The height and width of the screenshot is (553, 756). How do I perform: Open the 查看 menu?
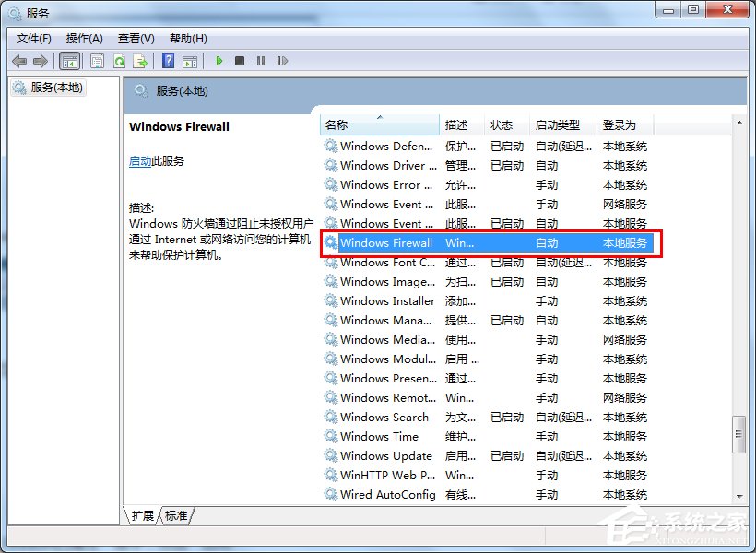click(x=135, y=38)
